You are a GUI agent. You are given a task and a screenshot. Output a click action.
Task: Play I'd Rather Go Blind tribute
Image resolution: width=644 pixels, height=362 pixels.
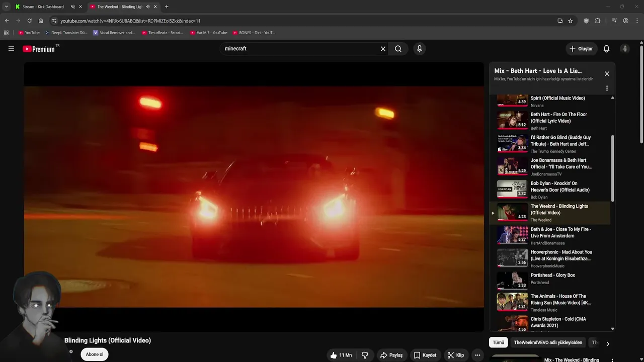click(551, 144)
